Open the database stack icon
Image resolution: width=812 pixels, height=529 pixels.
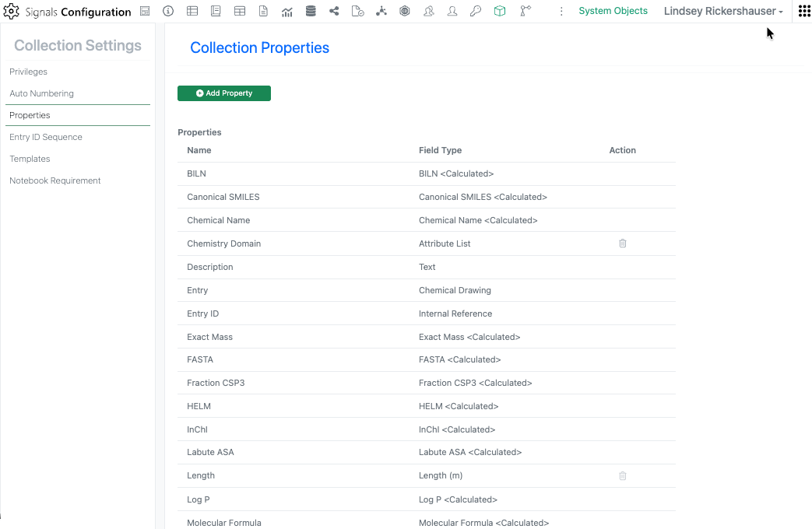click(x=311, y=11)
